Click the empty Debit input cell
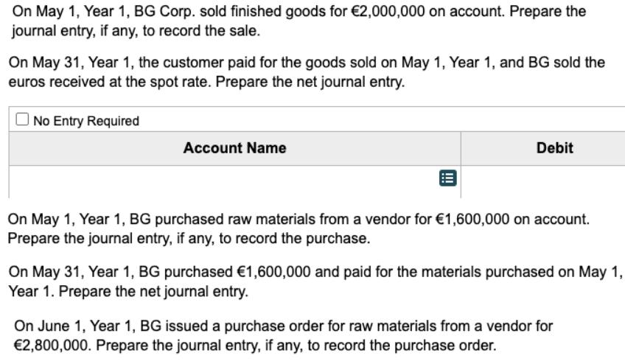 point(543,182)
